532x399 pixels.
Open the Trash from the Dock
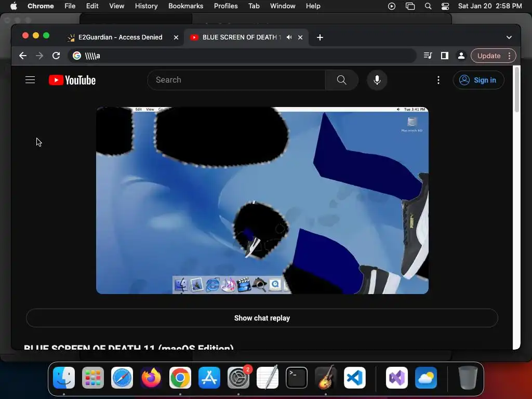(x=468, y=378)
